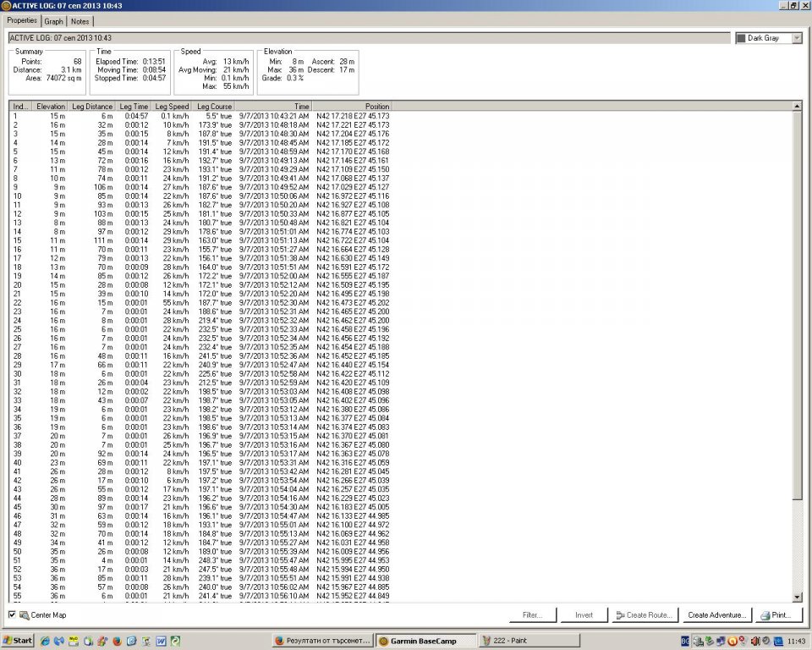Click the Create Route... button
The height and width of the screenshot is (650, 812).
click(x=645, y=614)
